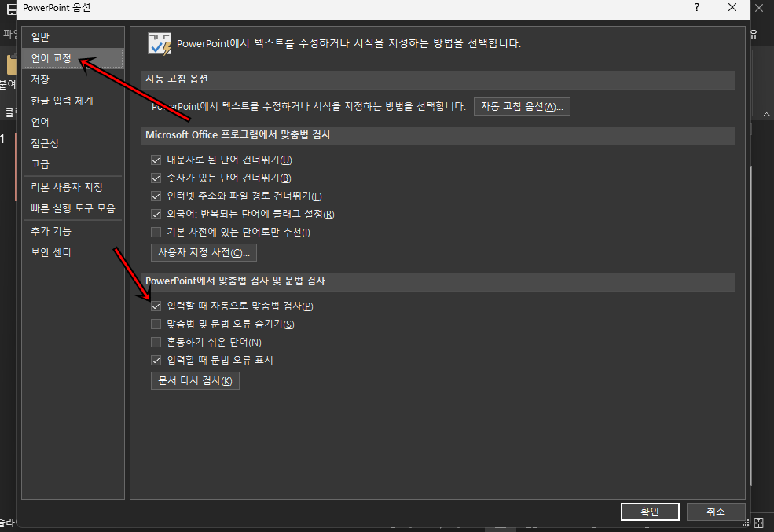Open 사용자 지정 사전(C)... dialog
Screen dimensions: 774x532
coord(204,253)
